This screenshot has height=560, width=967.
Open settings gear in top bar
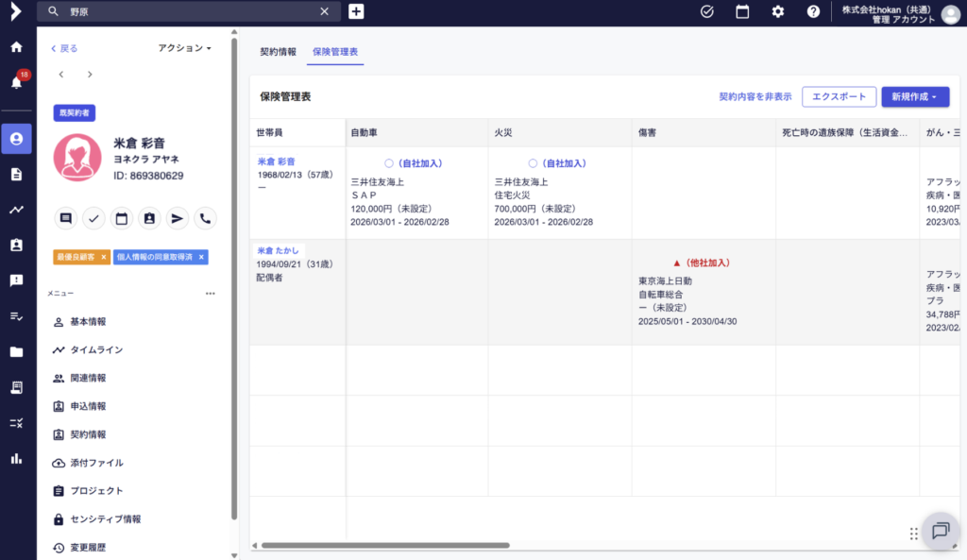[778, 11]
